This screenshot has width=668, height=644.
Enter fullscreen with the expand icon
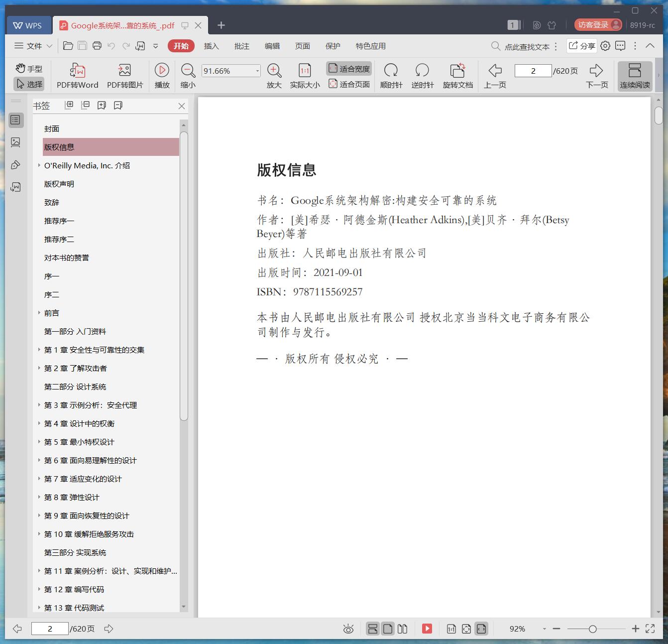point(650,629)
